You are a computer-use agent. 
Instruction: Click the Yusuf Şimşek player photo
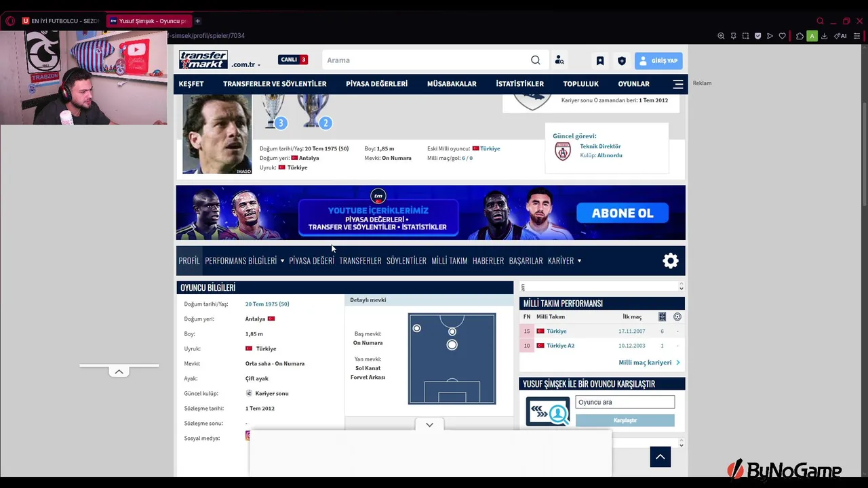217,134
